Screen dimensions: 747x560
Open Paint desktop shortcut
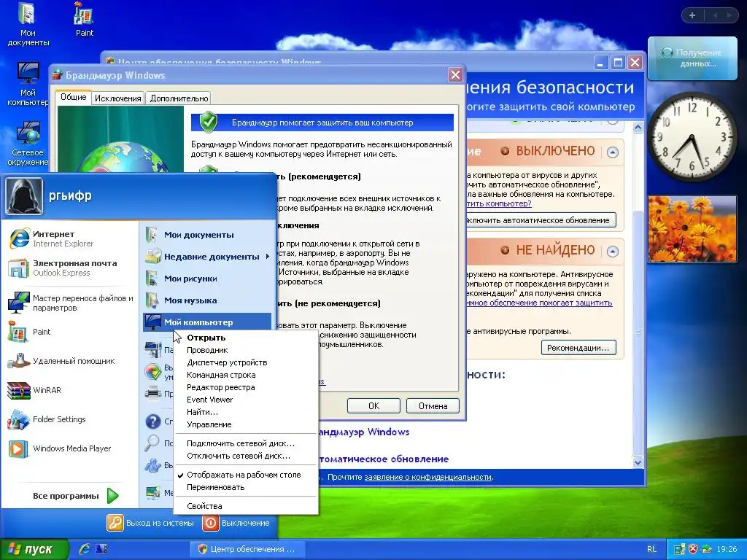point(85,20)
